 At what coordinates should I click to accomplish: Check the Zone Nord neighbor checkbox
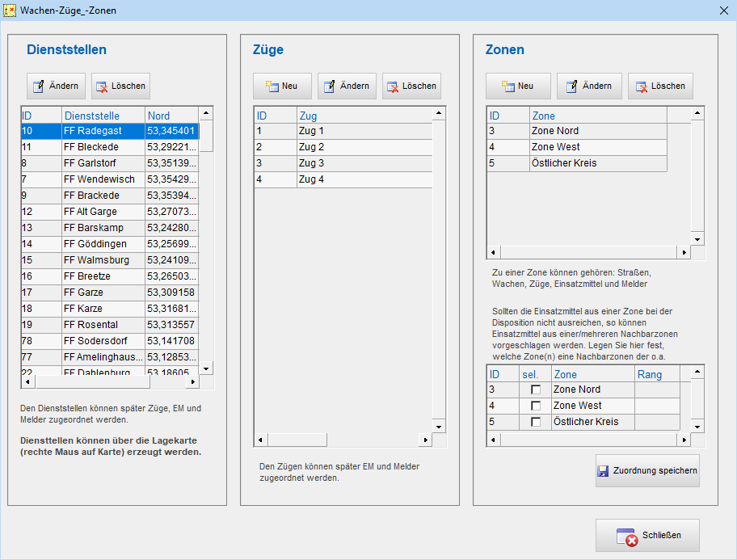coord(535,389)
